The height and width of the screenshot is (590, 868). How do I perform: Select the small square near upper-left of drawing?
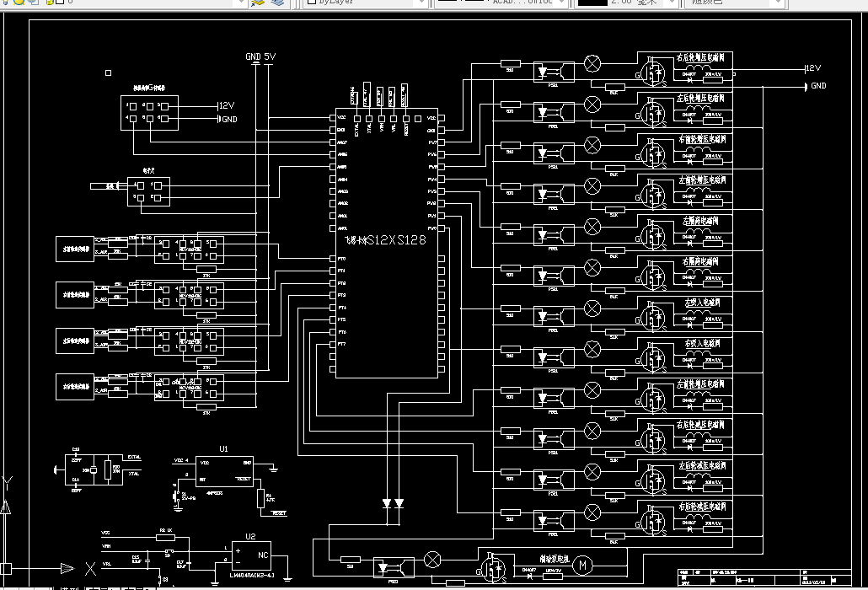click(109, 72)
